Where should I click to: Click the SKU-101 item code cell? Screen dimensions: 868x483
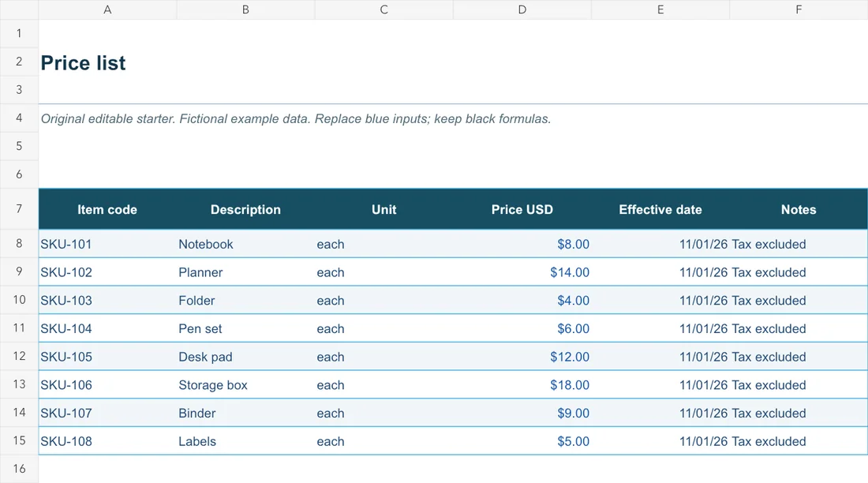tap(107, 245)
